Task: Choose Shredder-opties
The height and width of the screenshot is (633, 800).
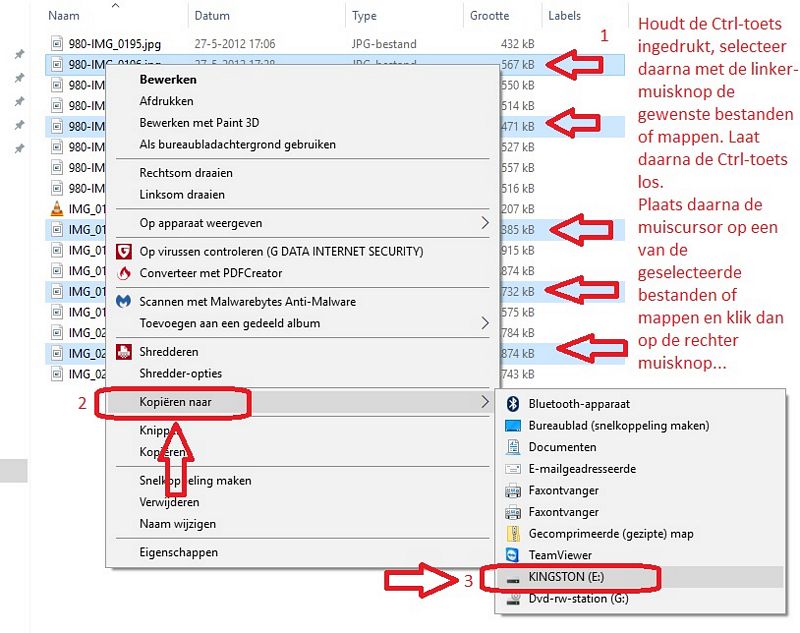Action: pyautogui.click(x=181, y=373)
